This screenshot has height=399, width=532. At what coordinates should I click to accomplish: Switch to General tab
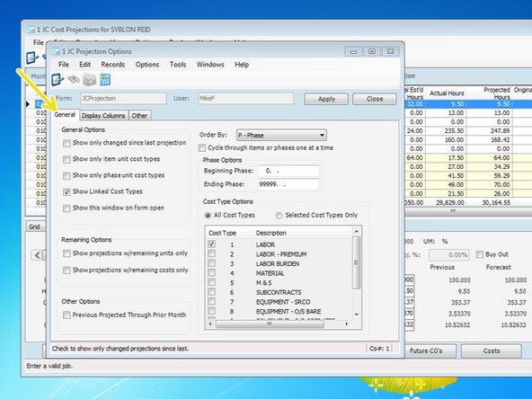[x=65, y=115]
